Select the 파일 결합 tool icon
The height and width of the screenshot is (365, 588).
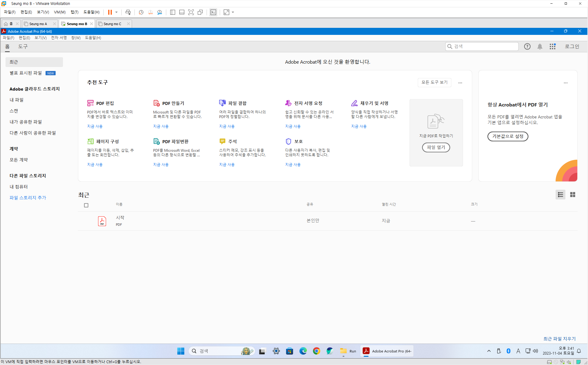222,103
